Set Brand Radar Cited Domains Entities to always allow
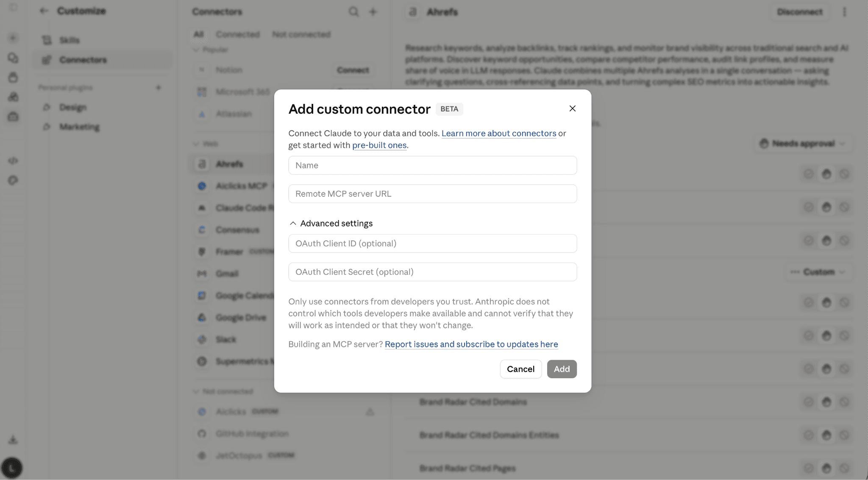868x480 pixels. coord(809,435)
